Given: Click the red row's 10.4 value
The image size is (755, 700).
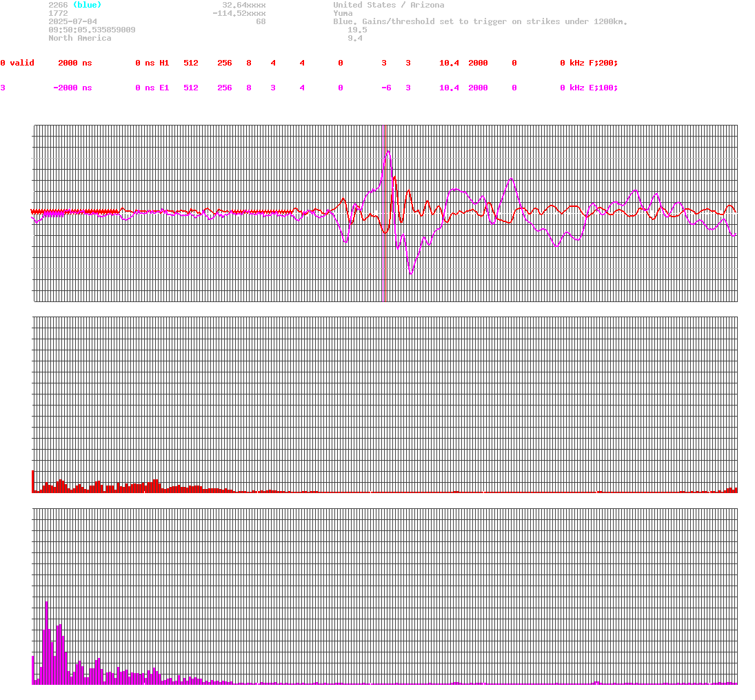Looking at the screenshot, I should coord(449,63).
